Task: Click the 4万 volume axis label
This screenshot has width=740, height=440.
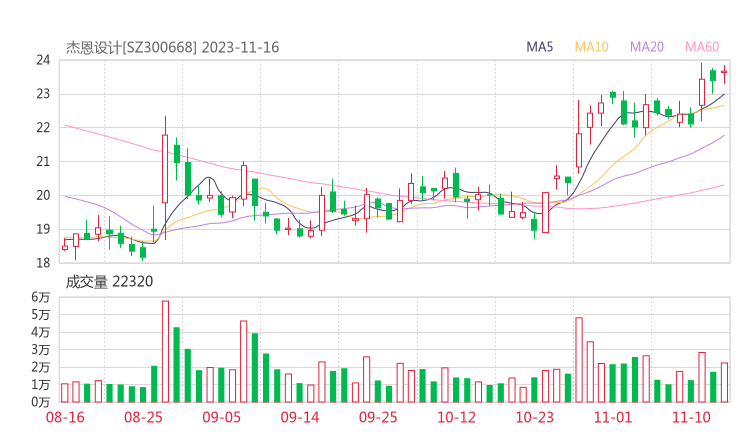Action: pos(41,332)
